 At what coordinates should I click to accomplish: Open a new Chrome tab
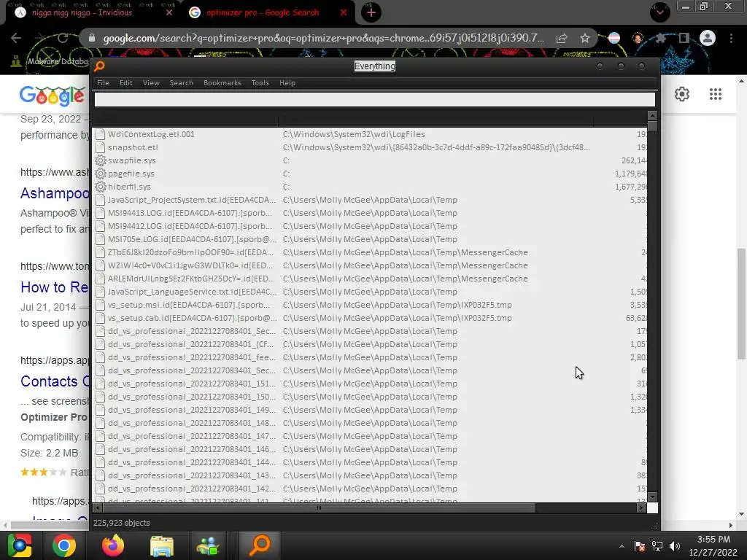click(371, 13)
